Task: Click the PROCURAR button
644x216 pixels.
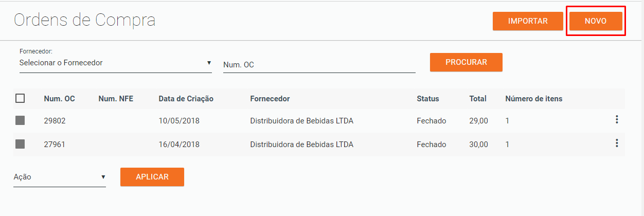Action: 466,62
